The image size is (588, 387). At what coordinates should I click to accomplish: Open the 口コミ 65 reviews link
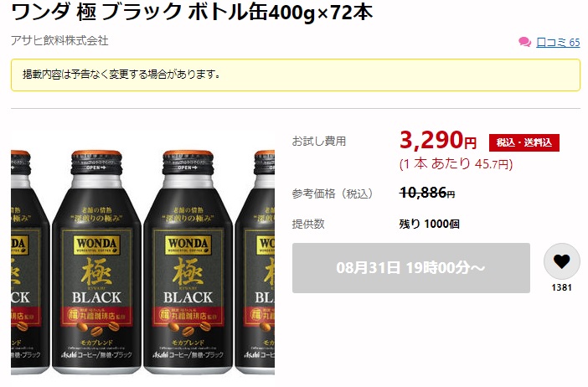click(558, 42)
